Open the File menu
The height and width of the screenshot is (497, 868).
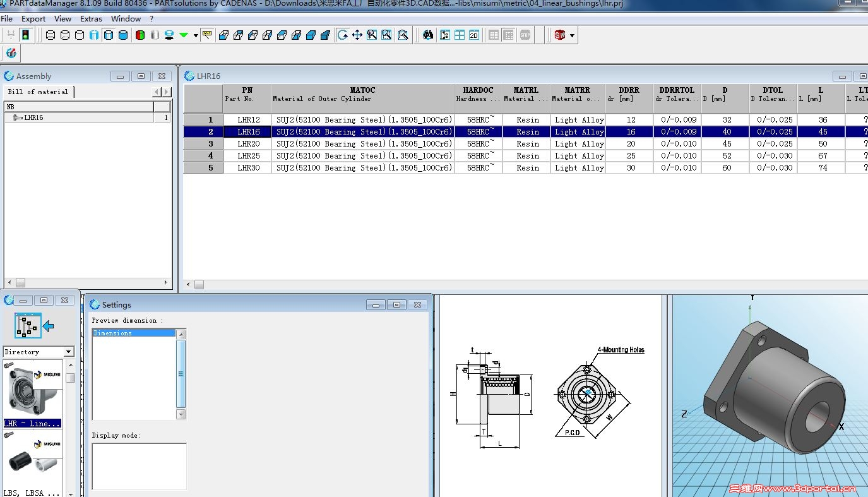click(7, 19)
